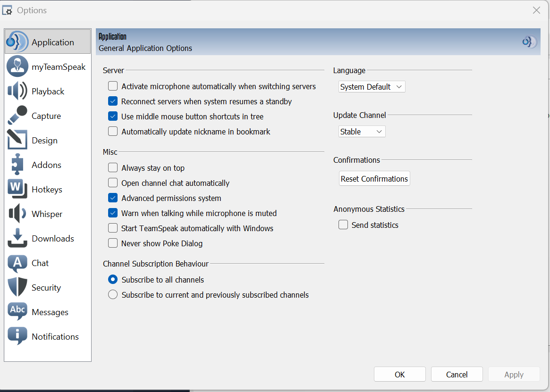The image size is (550, 392).
Task: Enable Always stay on top
Action: click(x=113, y=167)
